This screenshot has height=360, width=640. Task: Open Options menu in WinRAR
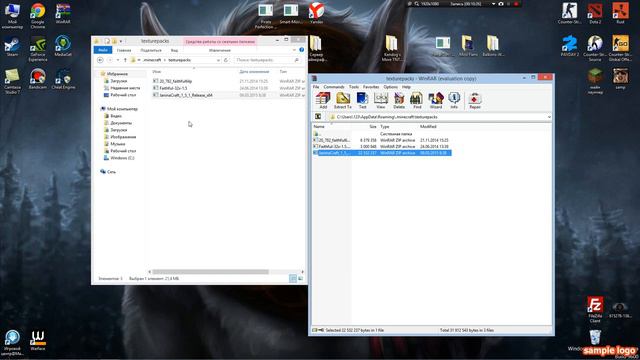click(391, 87)
